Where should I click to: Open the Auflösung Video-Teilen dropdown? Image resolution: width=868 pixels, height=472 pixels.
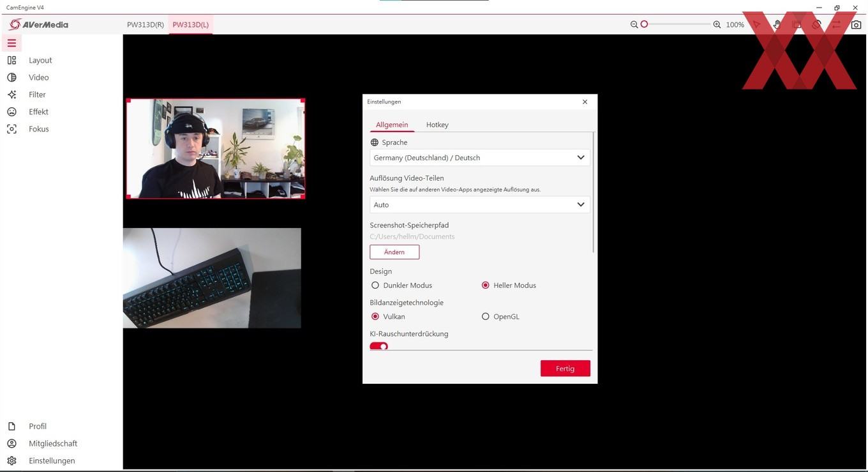(479, 205)
